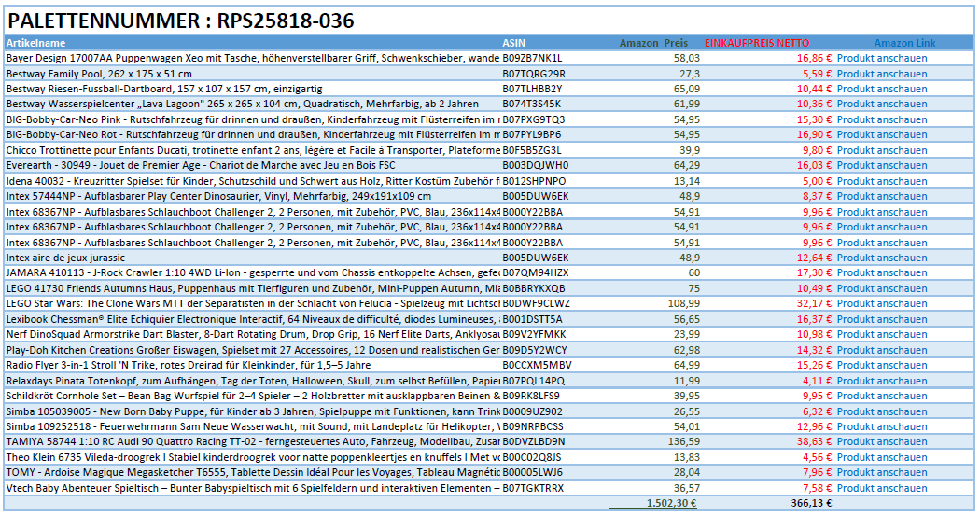Click the Play-Doh Kitchen Creations article name cell
Viewport: 980px width, 516px height.
pos(252,350)
